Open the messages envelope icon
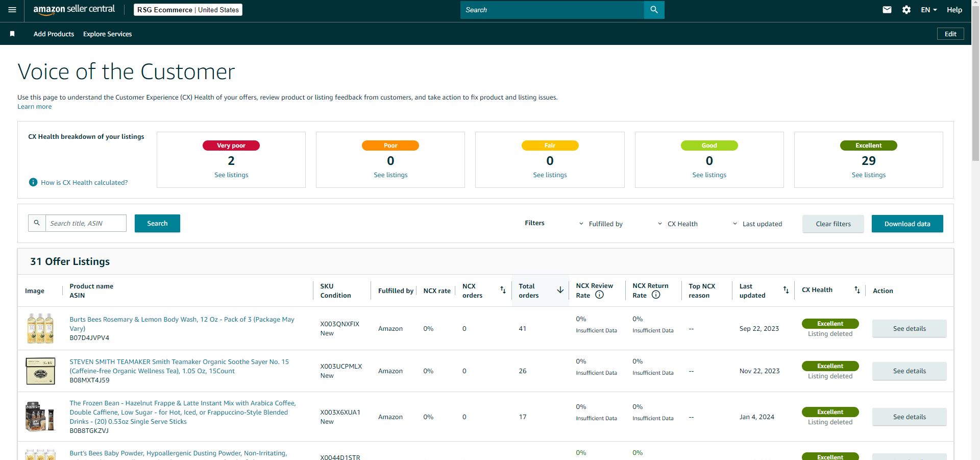This screenshot has height=460, width=980. point(887,10)
